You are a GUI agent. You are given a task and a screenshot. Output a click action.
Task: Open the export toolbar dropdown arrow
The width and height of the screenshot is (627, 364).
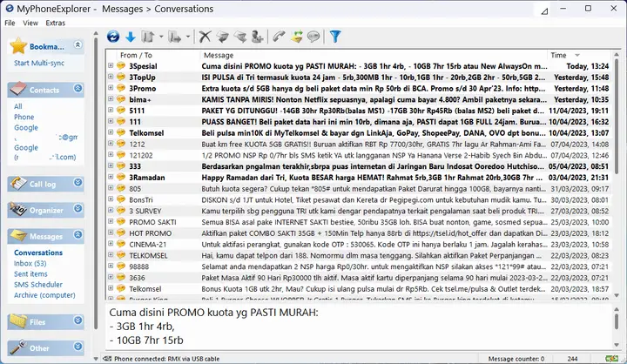pyautogui.click(x=187, y=37)
